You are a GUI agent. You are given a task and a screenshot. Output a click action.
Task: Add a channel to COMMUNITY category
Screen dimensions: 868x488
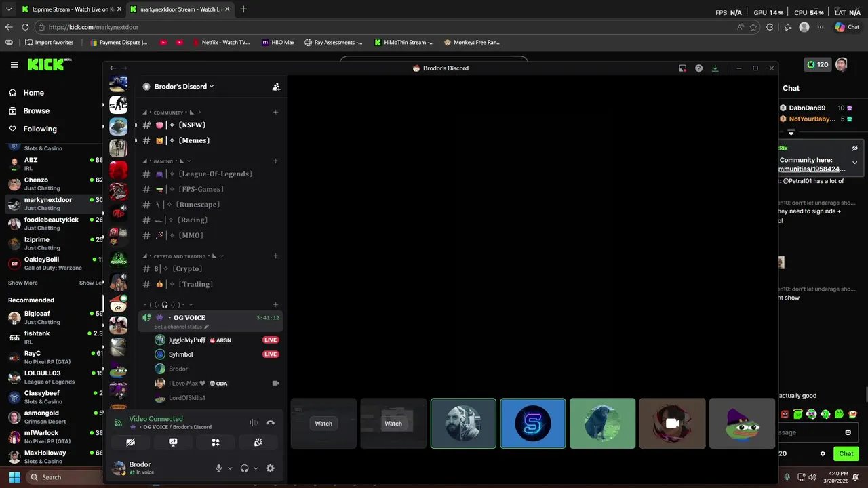click(x=275, y=113)
